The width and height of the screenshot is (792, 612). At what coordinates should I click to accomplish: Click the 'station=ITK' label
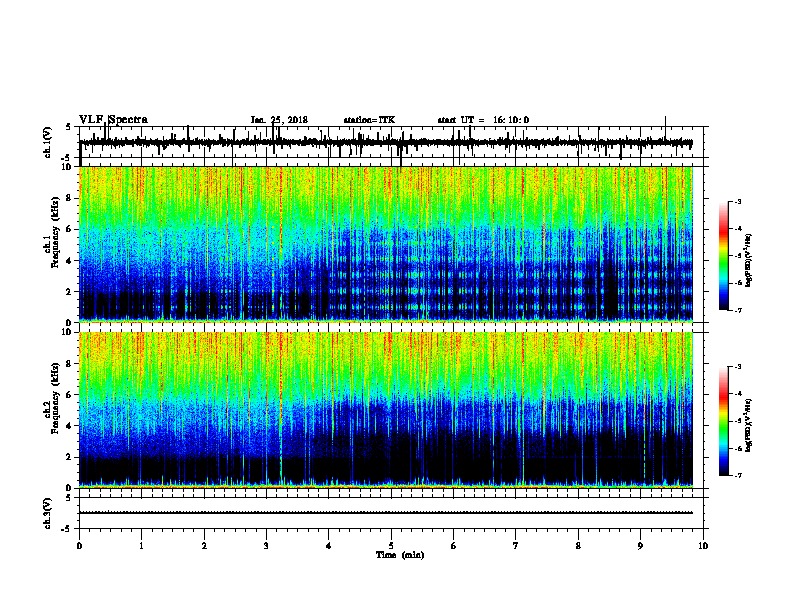(369, 120)
